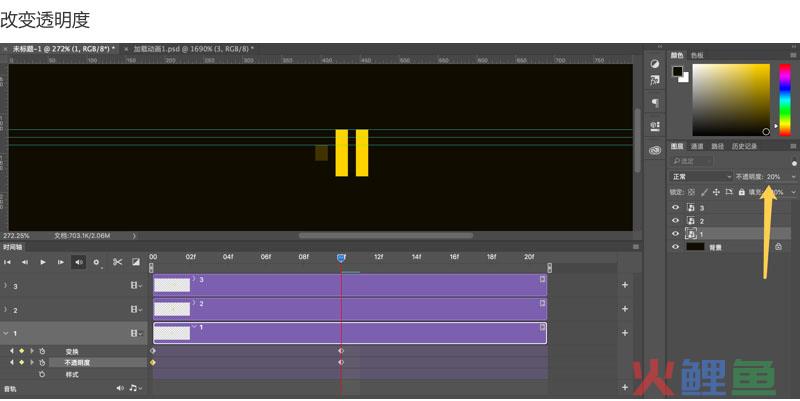Expand track 3 in the timeline
Image resolution: width=800 pixels, height=401 pixels.
[x=6, y=286]
